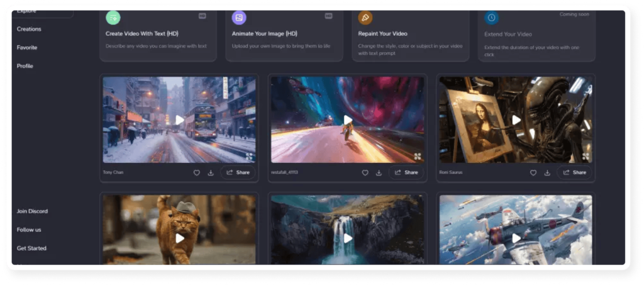Viewport: 644px width, 285px height.
Task: Download the Roni Saurus alien painting video
Action: 547,172
